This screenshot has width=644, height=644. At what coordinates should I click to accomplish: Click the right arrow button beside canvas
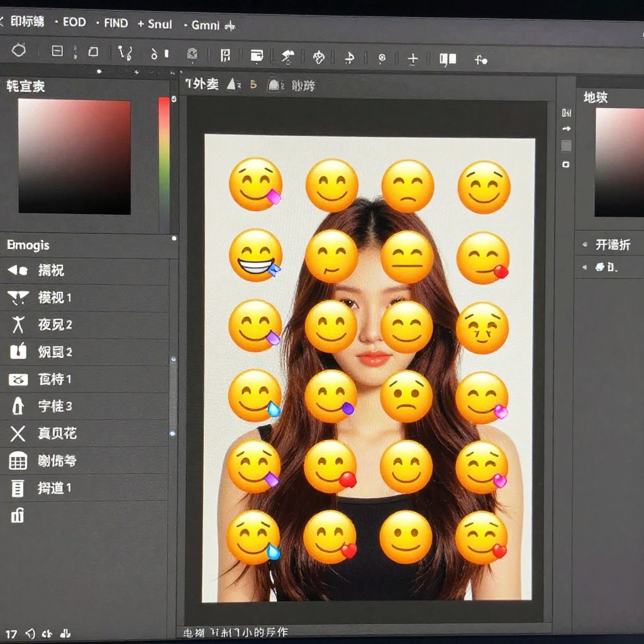[566, 129]
